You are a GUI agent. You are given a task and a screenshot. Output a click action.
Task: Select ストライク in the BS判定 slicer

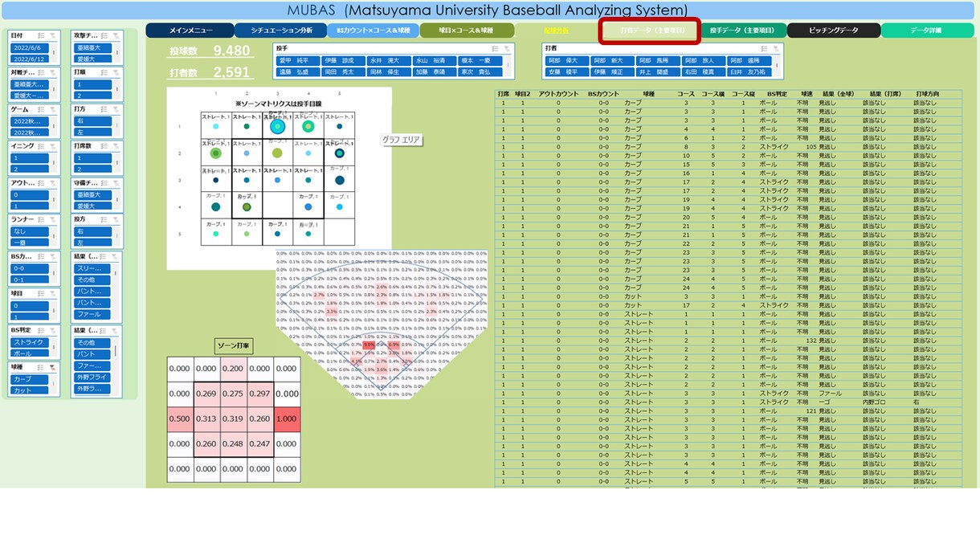coord(30,342)
